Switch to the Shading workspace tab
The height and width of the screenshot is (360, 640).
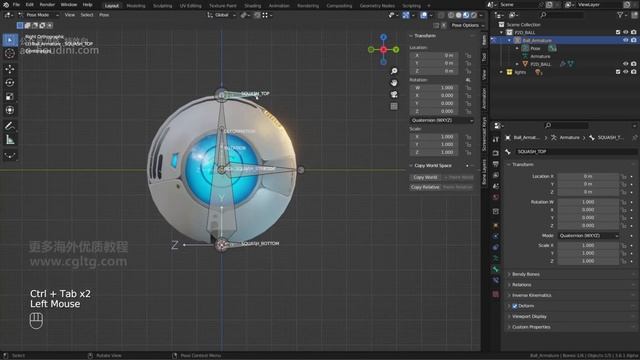coord(253,6)
